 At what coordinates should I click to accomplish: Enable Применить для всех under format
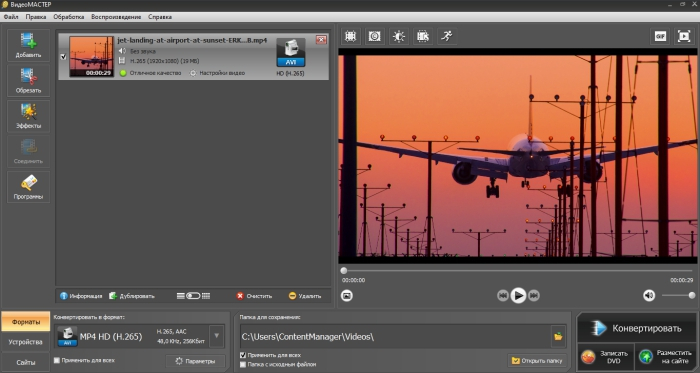(57, 360)
